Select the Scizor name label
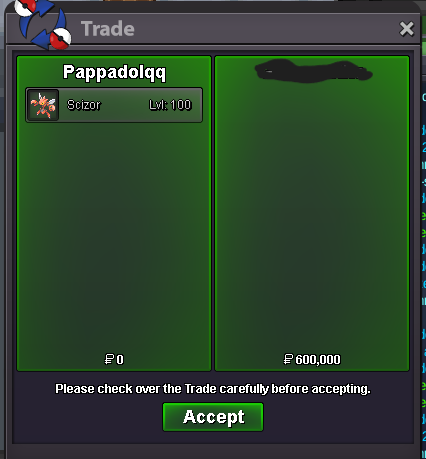 84,105
